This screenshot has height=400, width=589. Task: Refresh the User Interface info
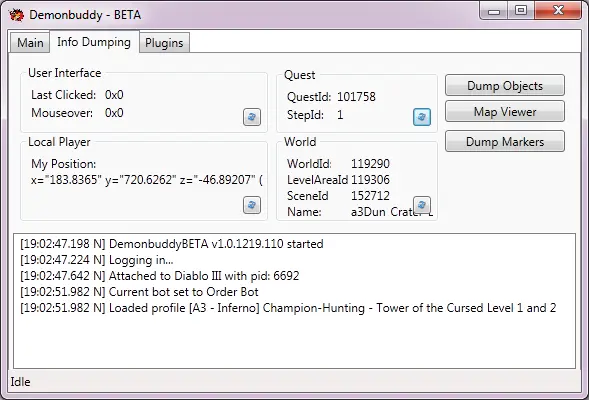pos(252,117)
